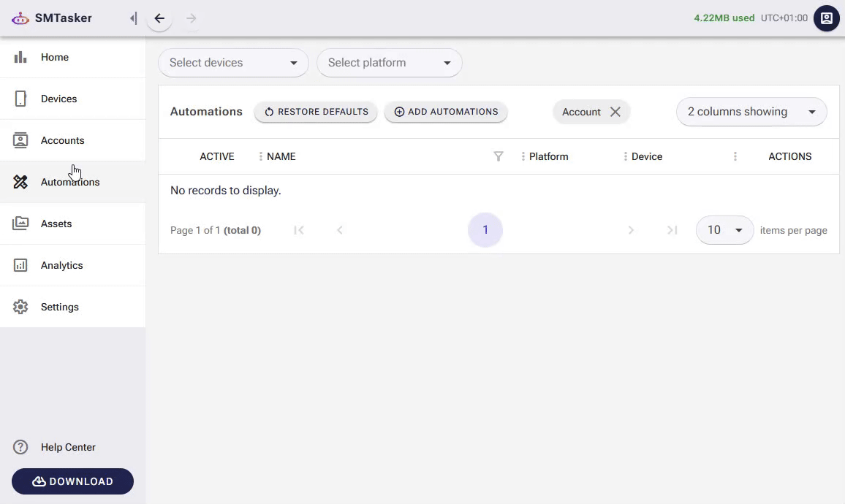The height and width of the screenshot is (504, 845).
Task: Open the Analytics sidebar item
Action: tap(61, 265)
